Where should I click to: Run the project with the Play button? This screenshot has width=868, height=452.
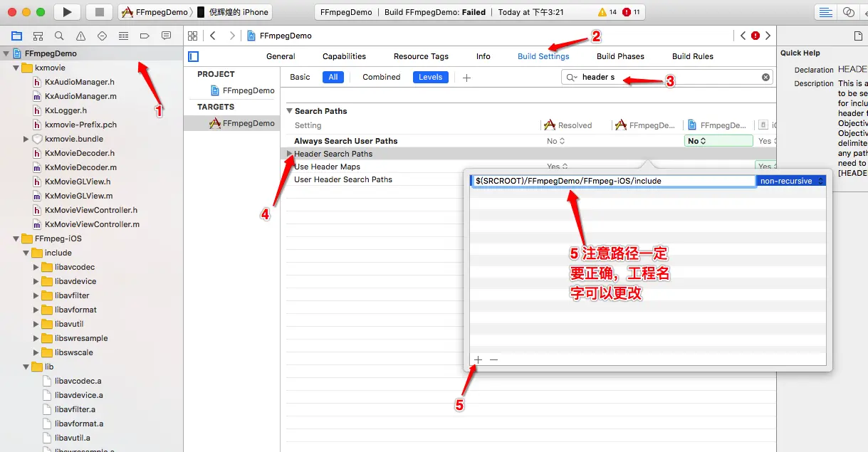click(67, 12)
